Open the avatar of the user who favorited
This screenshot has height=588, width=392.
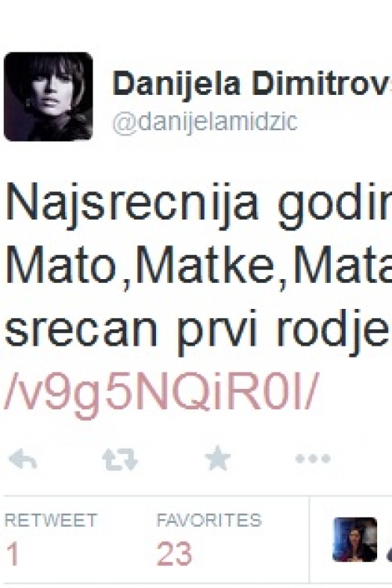(x=355, y=539)
